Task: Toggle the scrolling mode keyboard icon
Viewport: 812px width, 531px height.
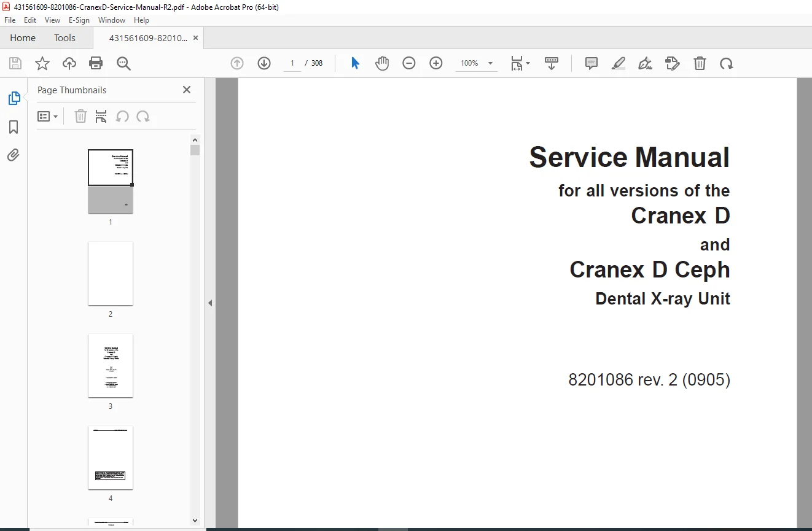Action: pyautogui.click(x=552, y=63)
